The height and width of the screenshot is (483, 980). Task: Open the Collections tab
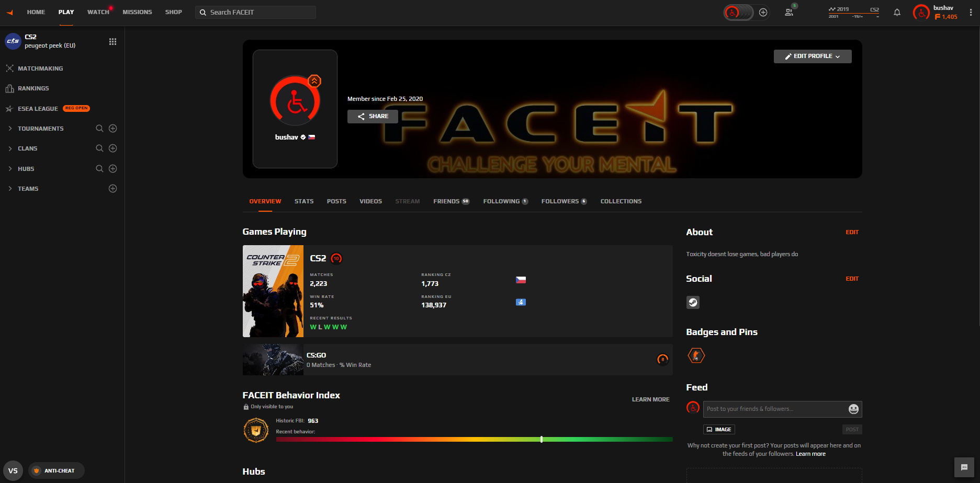pos(621,201)
